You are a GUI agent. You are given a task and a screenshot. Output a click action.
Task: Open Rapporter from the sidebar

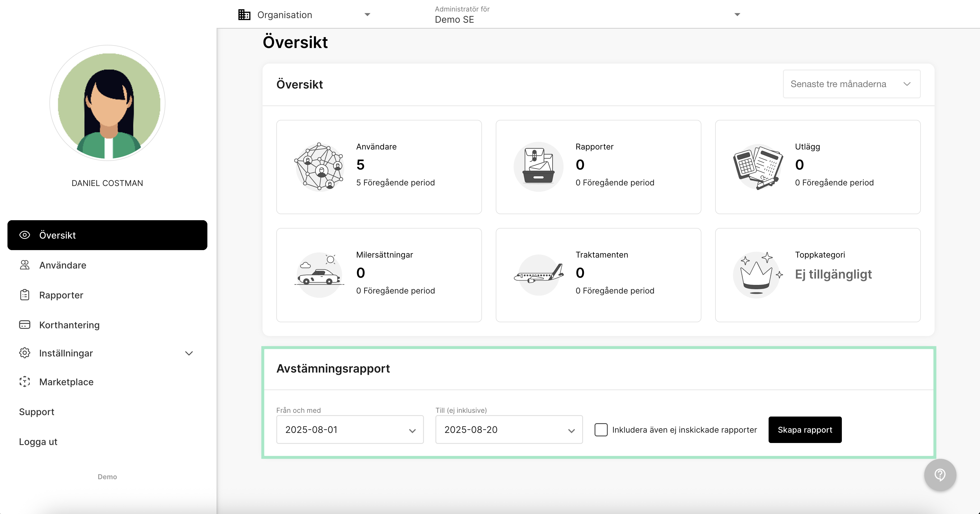click(x=107, y=295)
